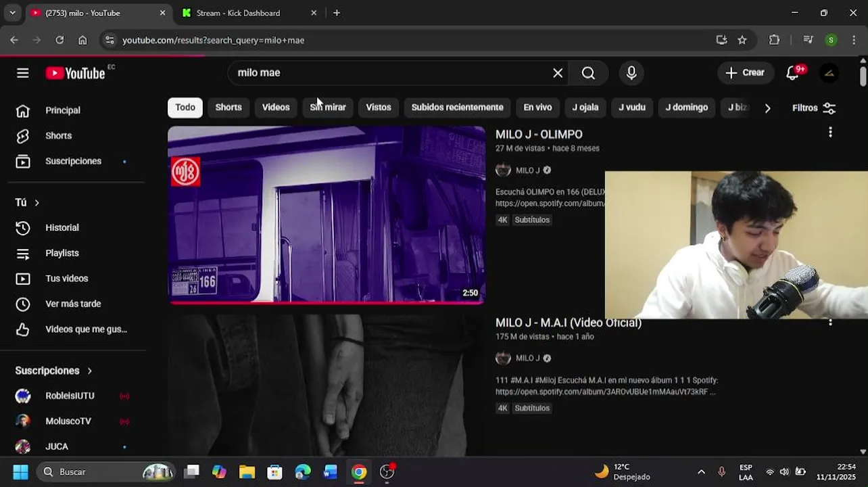Open options menu for MILO J - M.A.I

(830, 323)
